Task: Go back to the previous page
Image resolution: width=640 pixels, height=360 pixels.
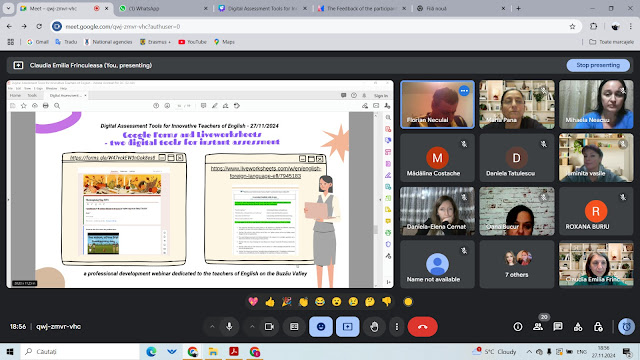Action: pyautogui.click(x=9, y=27)
